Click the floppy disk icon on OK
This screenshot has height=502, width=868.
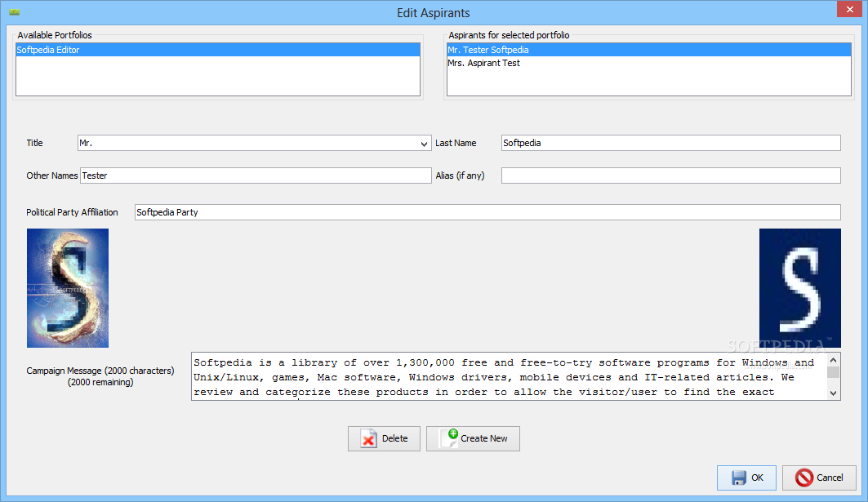click(x=738, y=478)
